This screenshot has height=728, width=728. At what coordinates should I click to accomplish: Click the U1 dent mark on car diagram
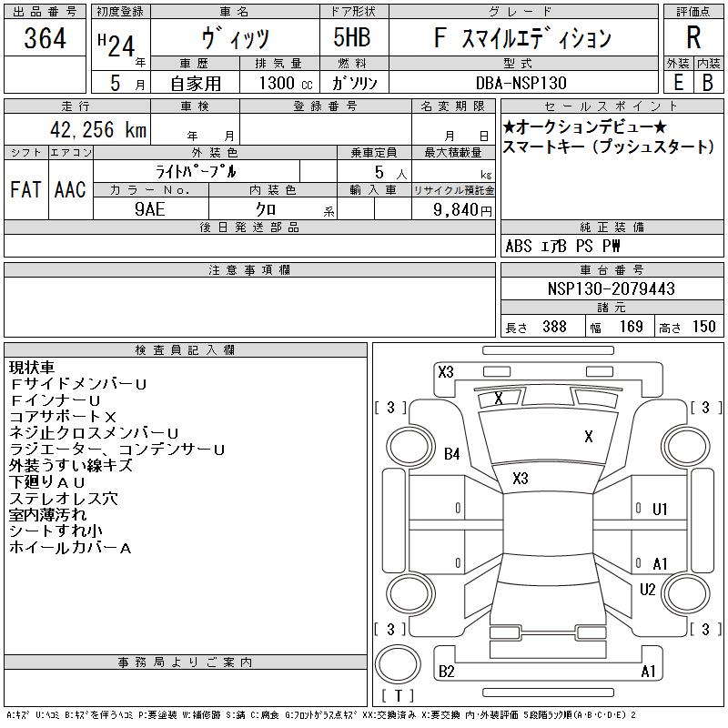660,510
